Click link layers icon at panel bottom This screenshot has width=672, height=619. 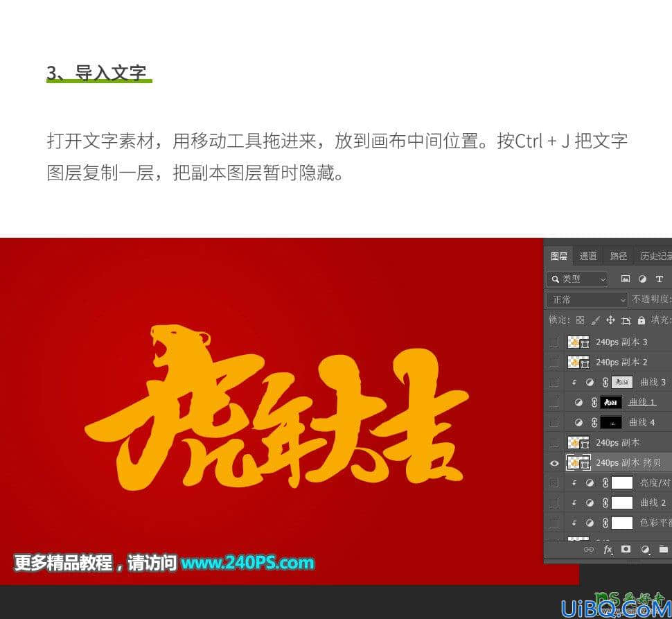pos(589,549)
